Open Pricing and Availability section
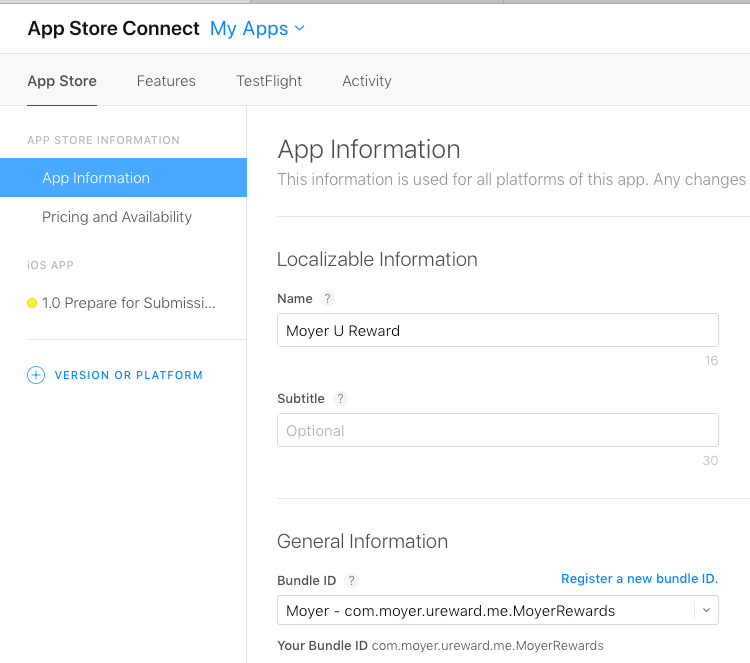Viewport: 750px width, 663px height. 117,217
